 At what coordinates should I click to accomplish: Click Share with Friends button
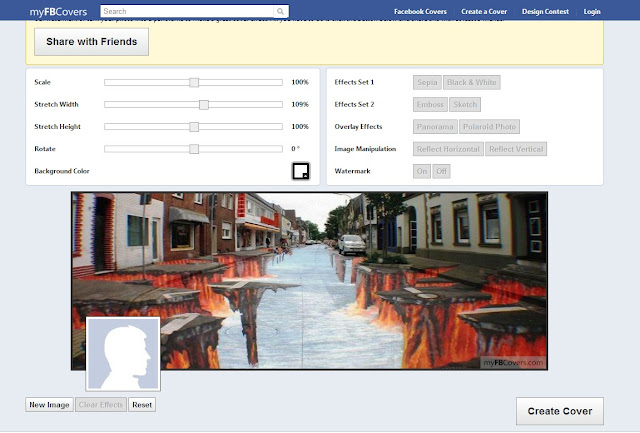(x=91, y=42)
